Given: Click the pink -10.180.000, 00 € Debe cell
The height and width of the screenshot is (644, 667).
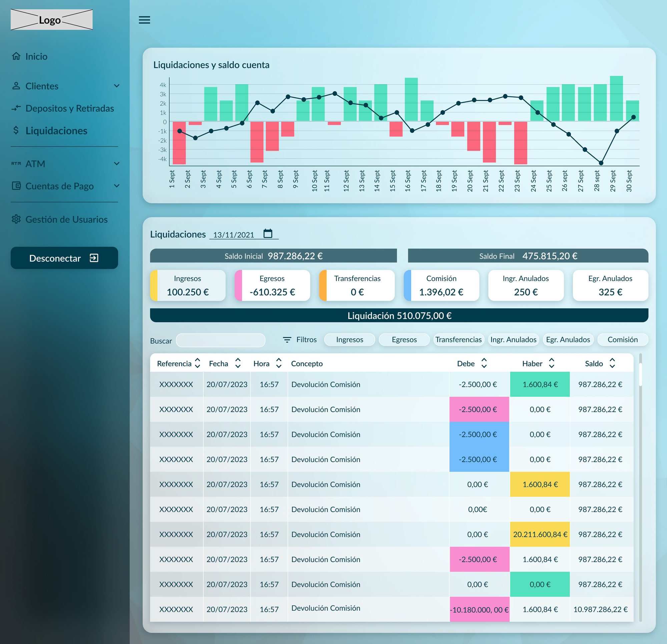Looking at the screenshot, I should tap(480, 609).
